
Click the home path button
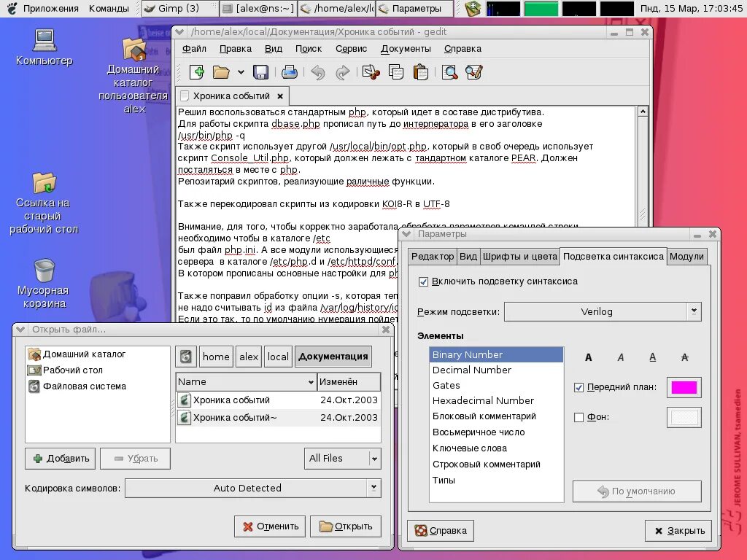pyautogui.click(x=216, y=357)
